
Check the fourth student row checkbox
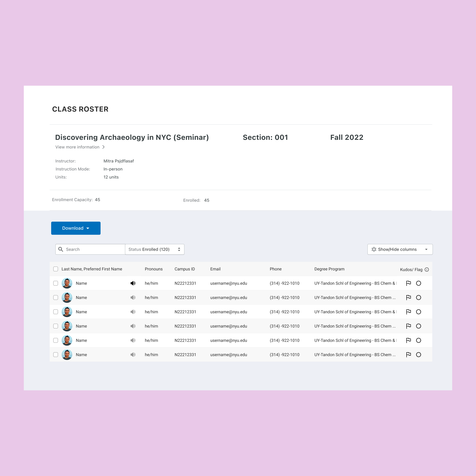(56, 326)
